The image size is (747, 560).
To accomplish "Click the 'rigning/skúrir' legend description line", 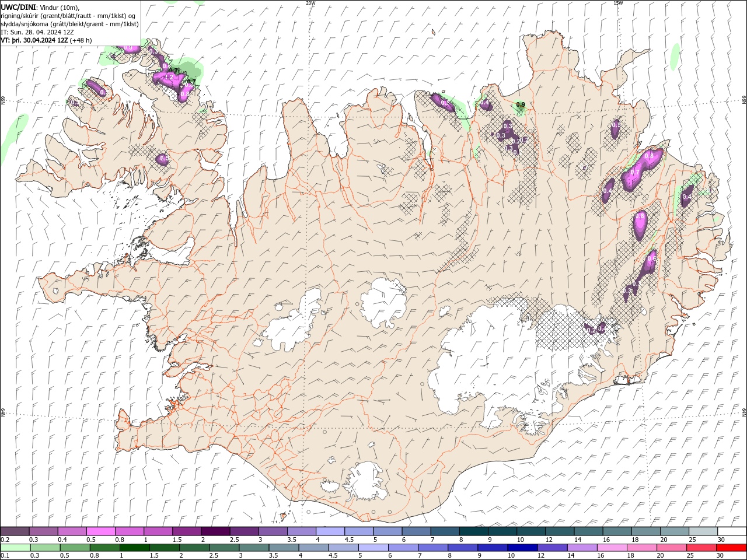I will pyautogui.click(x=69, y=16).
